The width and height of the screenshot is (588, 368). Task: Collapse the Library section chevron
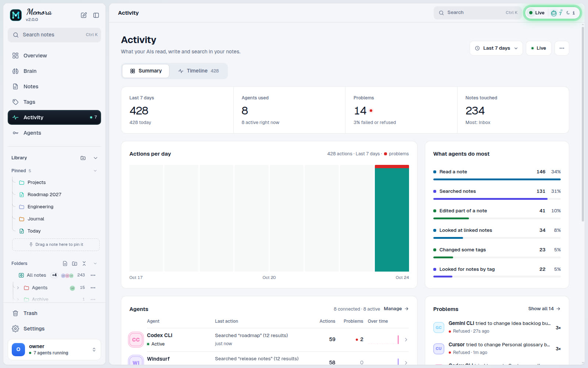pyautogui.click(x=96, y=158)
